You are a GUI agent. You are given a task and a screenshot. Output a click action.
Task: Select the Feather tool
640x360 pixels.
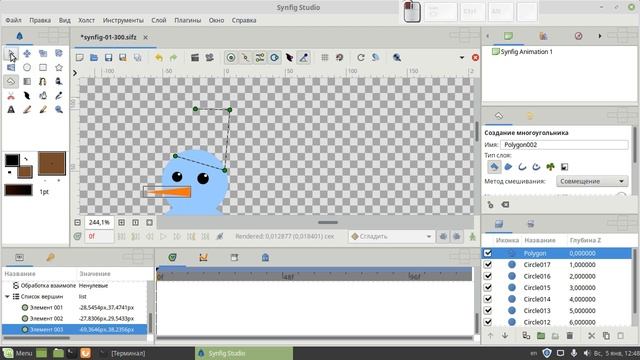27,96
